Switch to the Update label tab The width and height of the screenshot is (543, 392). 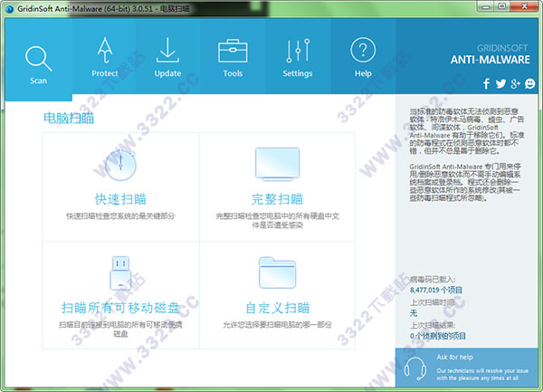coord(167,73)
